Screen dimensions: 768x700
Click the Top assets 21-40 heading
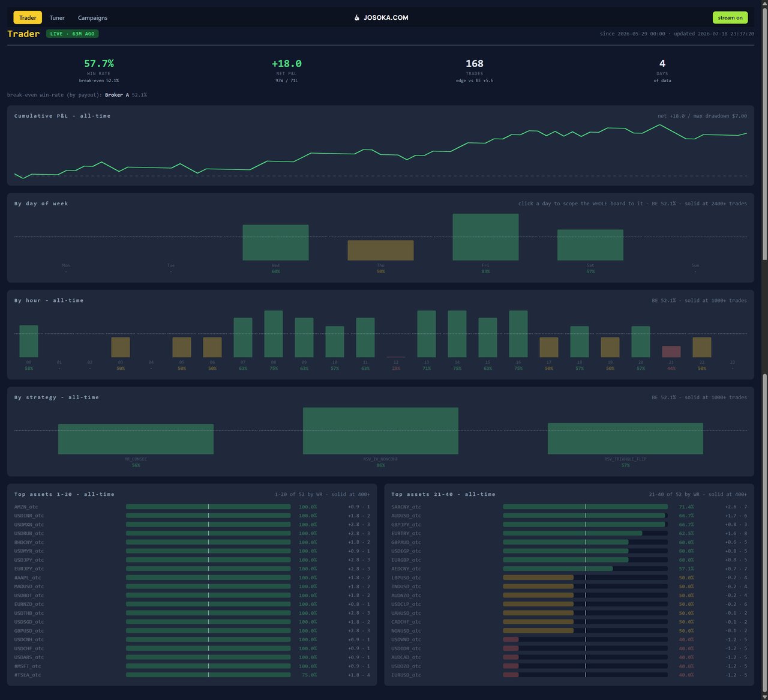coord(443,494)
